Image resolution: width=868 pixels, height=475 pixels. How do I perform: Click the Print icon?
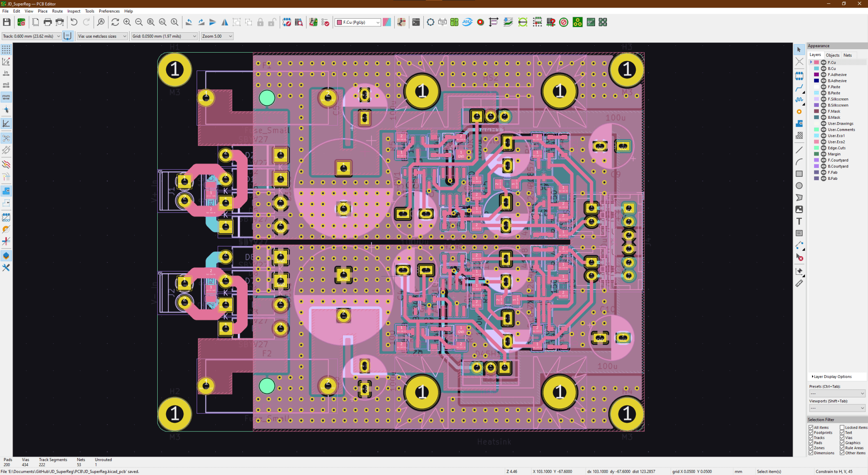[x=47, y=22]
